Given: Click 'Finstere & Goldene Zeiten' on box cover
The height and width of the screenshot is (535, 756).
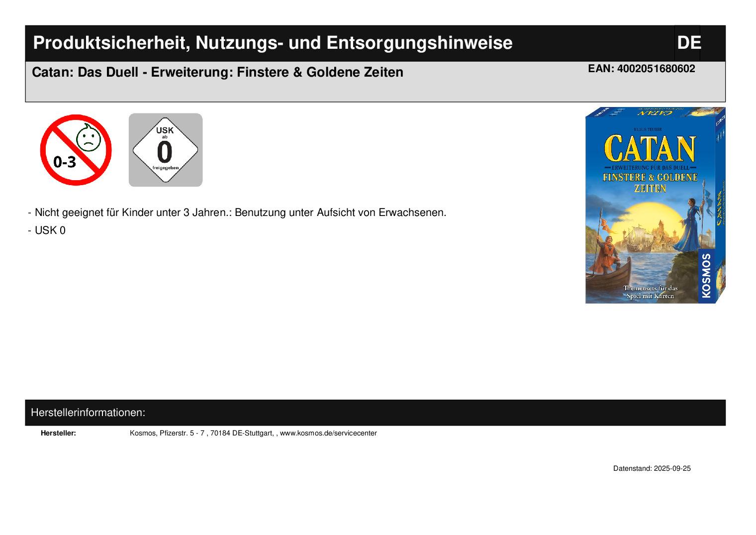Looking at the screenshot, I should click(650, 183).
